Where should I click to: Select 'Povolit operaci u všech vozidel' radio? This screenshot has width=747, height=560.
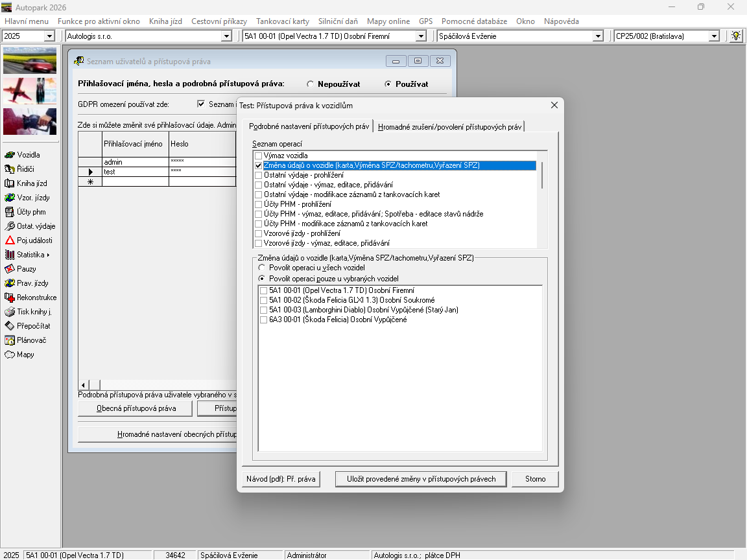pyautogui.click(x=262, y=268)
